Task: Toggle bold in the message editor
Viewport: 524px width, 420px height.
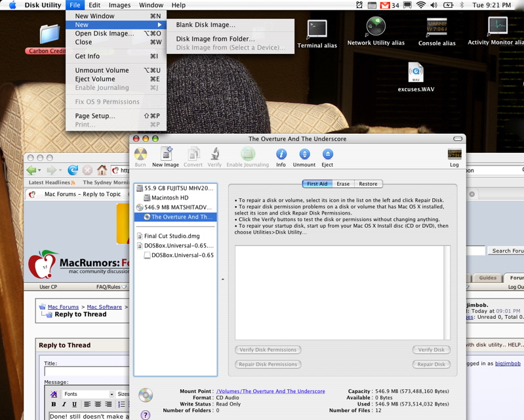Action: (54, 404)
